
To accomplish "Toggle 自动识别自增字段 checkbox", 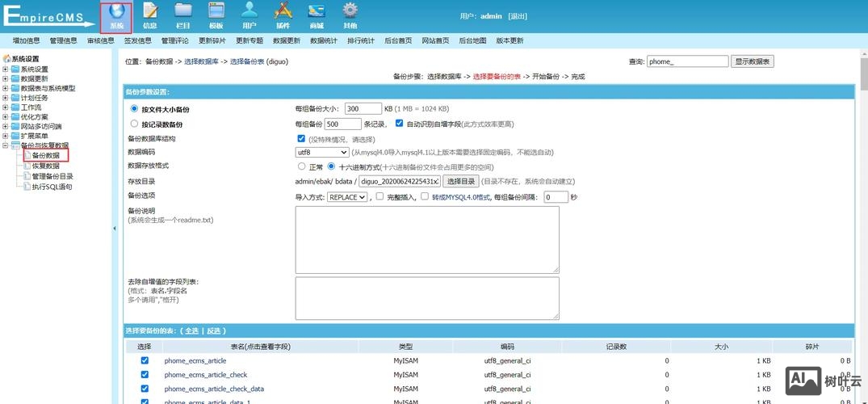I will (x=399, y=124).
